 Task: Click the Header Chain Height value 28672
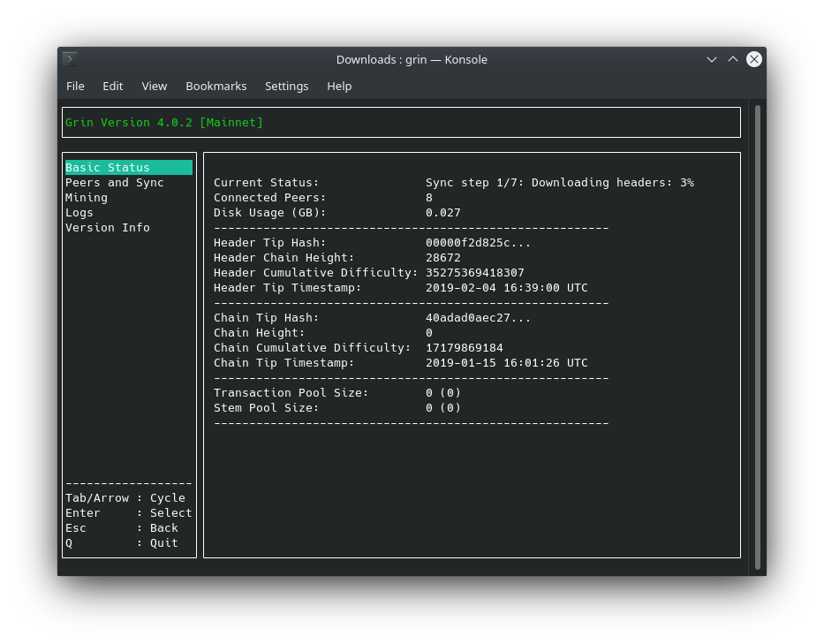tap(443, 258)
